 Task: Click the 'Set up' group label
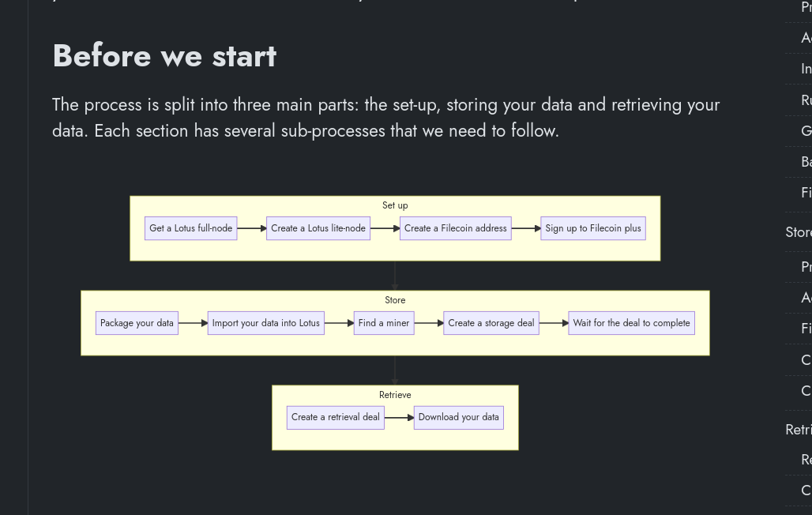tap(395, 205)
